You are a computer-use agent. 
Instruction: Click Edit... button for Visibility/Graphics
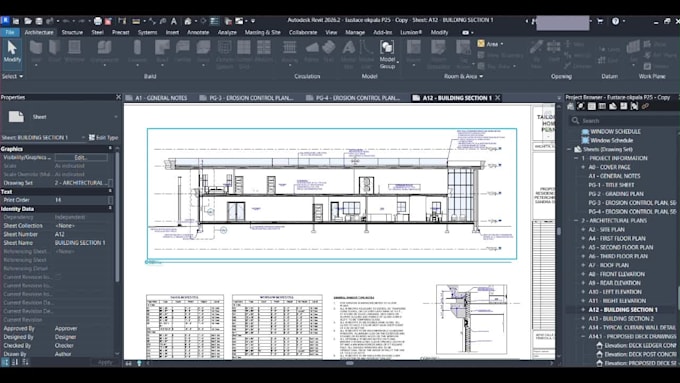[81, 157]
